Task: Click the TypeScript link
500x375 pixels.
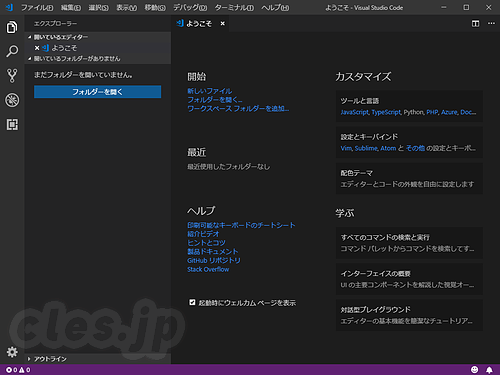Action: [386, 112]
